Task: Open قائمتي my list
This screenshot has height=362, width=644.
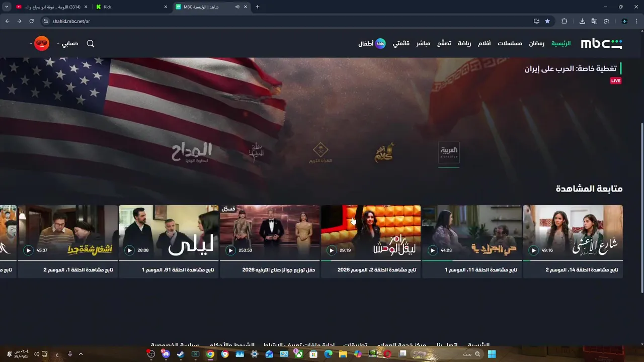Action: click(x=401, y=44)
